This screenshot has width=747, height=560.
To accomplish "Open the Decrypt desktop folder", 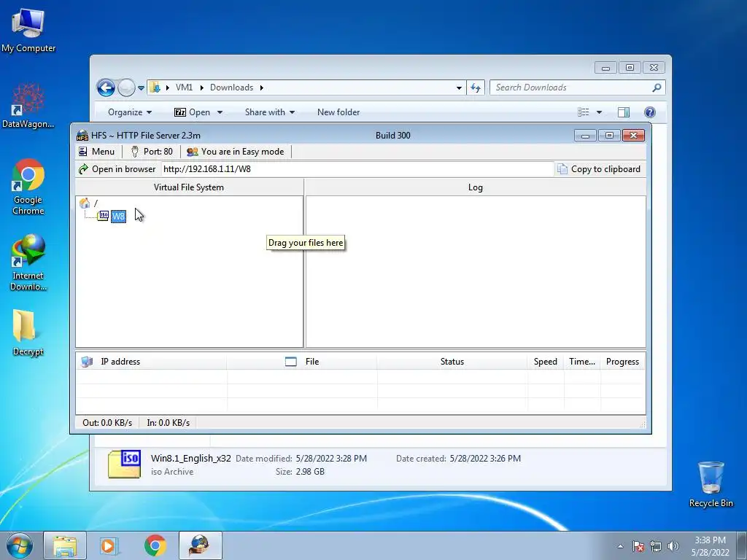I will 28,332.
